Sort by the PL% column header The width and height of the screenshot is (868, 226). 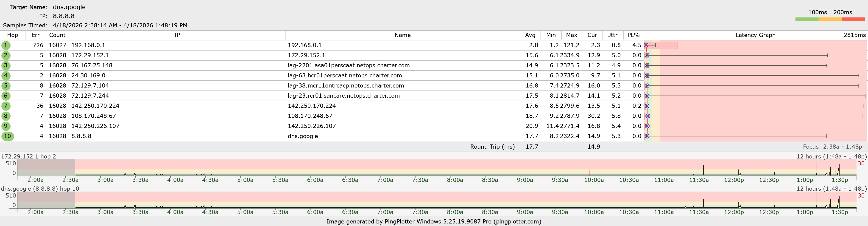tap(633, 35)
